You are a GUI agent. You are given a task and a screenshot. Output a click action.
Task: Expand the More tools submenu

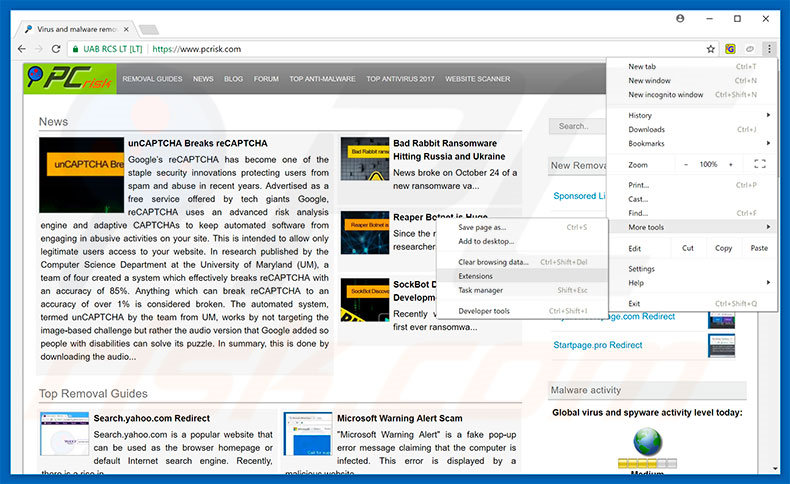[x=692, y=227]
